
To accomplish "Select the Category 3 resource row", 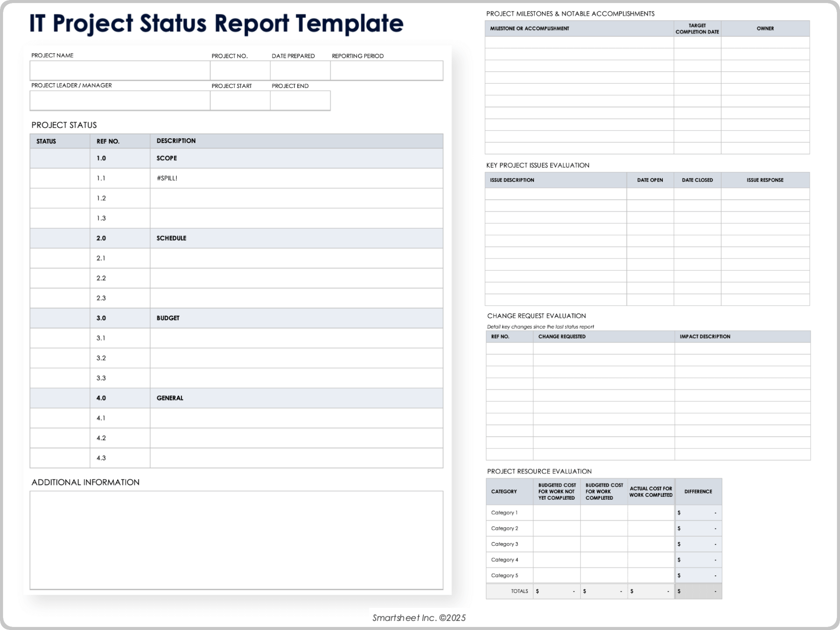I will pos(504,544).
